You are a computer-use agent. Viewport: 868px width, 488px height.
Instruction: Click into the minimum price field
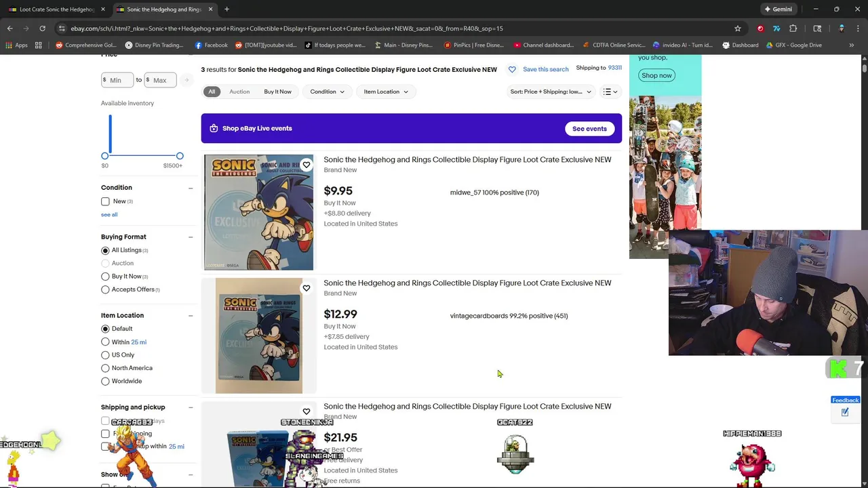tap(117, 80)
